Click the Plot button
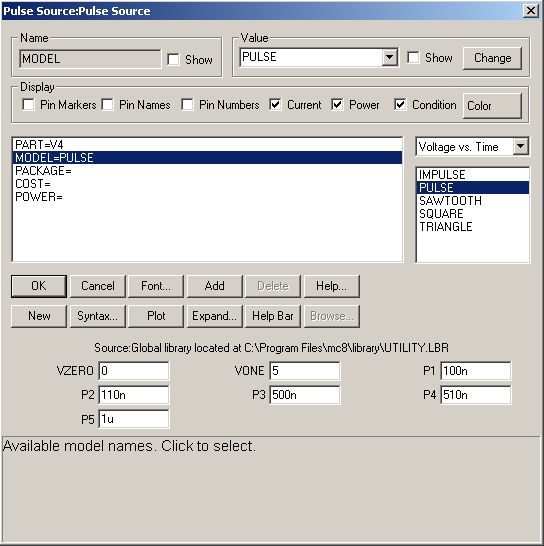This screenshot has width=544, height=546. click(156, 316)
